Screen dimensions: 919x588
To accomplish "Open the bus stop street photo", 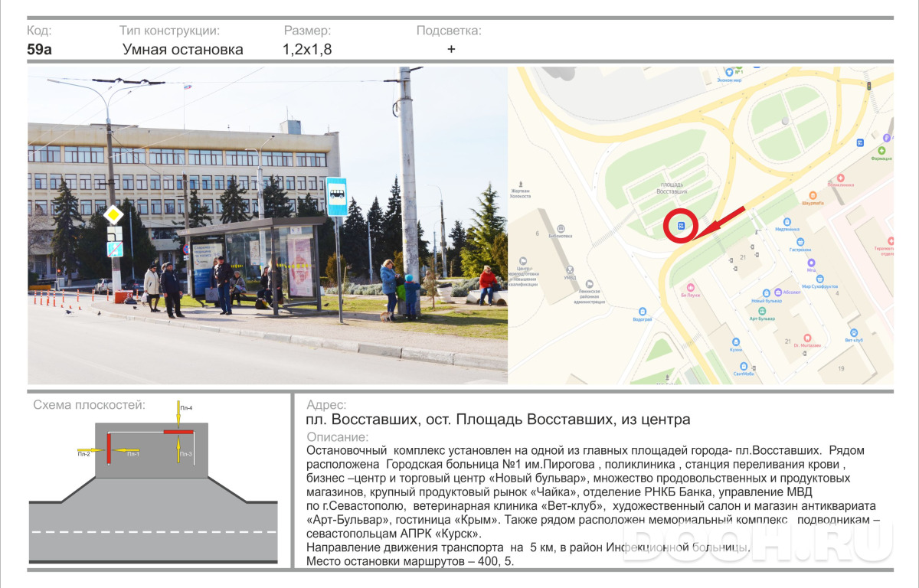I will (267, 225).
